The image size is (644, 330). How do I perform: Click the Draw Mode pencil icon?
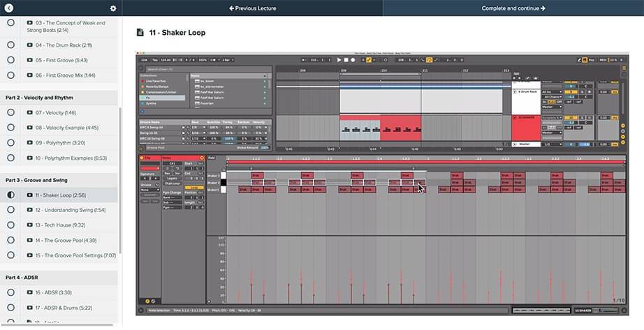click(579, 60)
